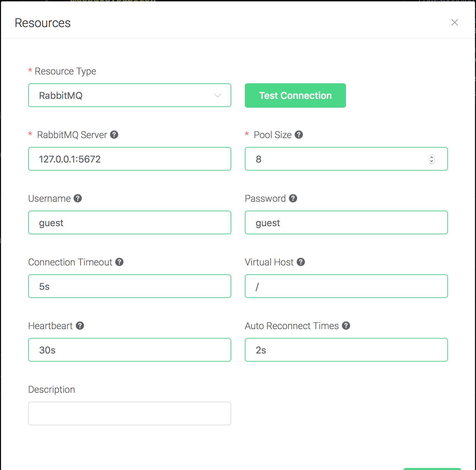Click the Auto Reconnect Times field
Image resolution: width=476 pixels, height=470 pixels.
346,350
